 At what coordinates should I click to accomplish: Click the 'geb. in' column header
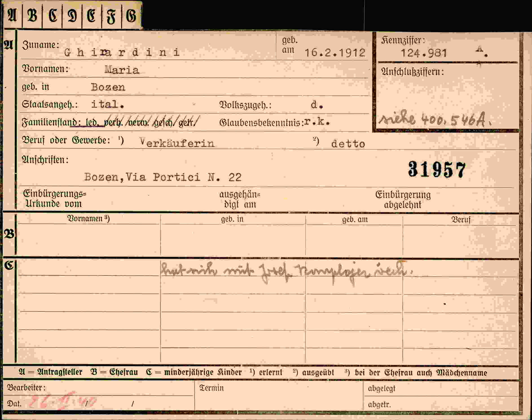click(232, 219)
